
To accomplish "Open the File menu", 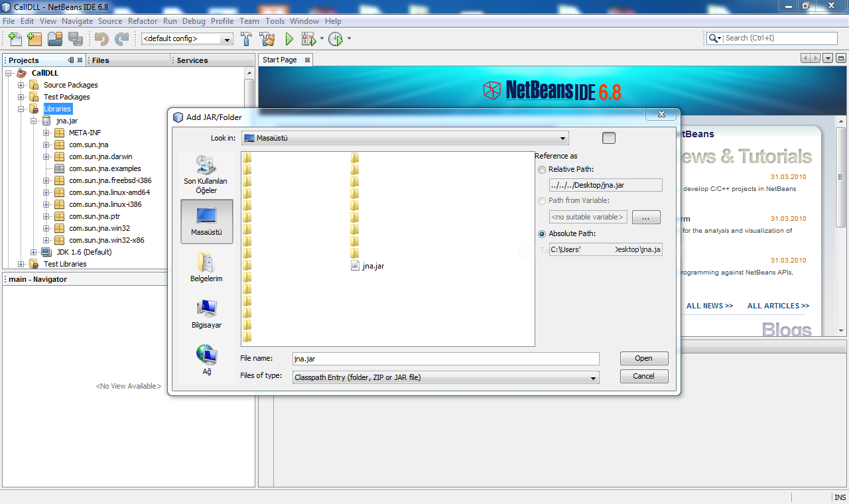I will 9,21.
